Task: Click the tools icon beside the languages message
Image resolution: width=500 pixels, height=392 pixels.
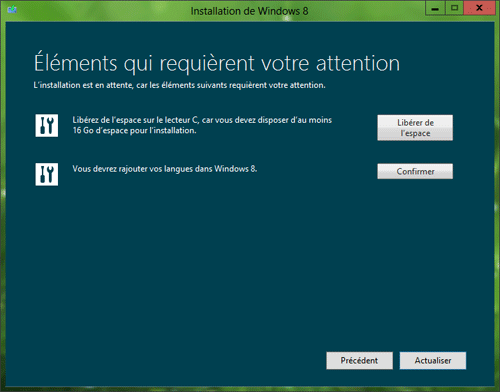Action: 47,174
